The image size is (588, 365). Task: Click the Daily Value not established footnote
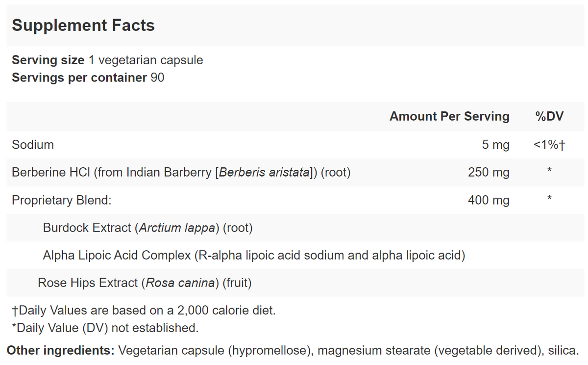pos(105,327)
